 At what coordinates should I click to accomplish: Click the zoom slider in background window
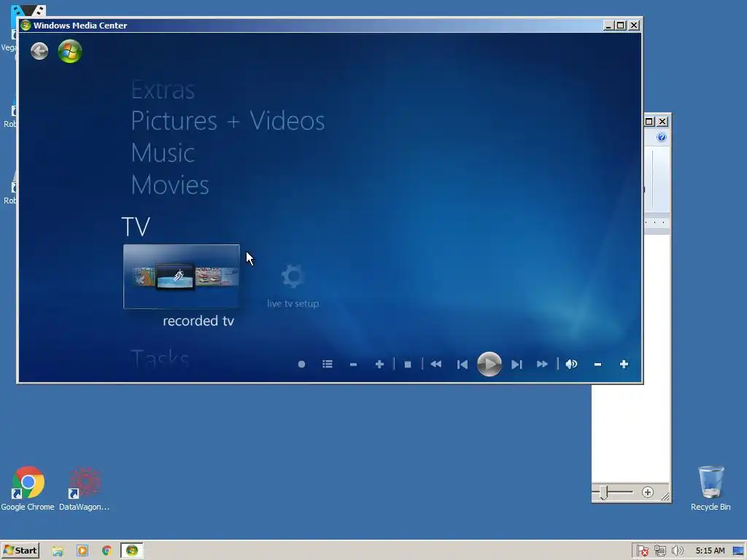tap(603, 492)
